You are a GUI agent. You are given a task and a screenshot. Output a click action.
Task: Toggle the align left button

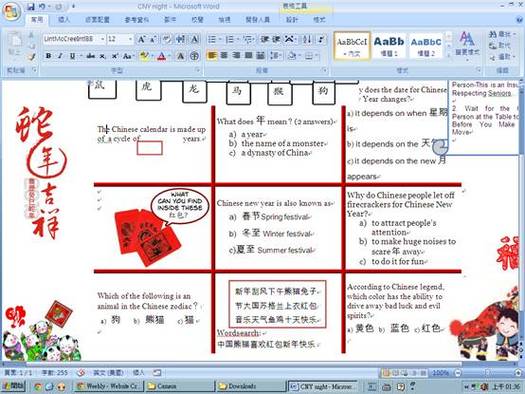212,55
